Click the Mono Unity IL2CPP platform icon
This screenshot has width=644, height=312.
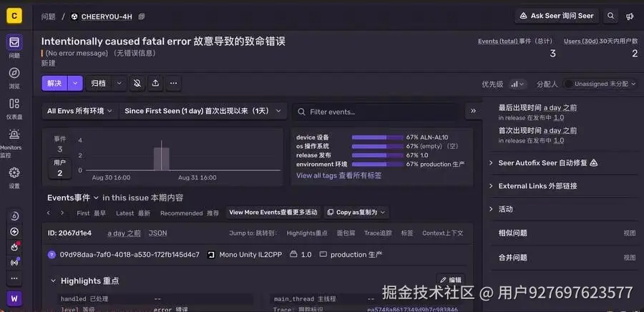[211, 255]
